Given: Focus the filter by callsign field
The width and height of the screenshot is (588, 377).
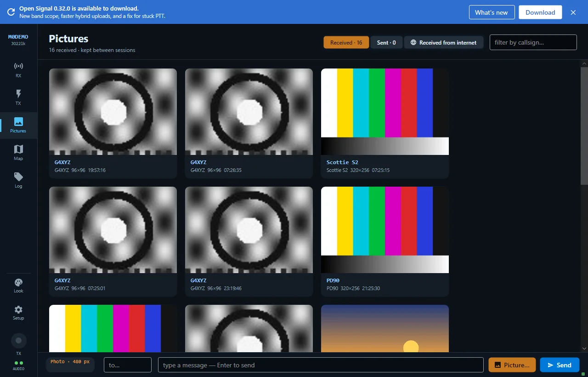Looking at the screenshot, I should pyautogui.click(x=533, y=42).
